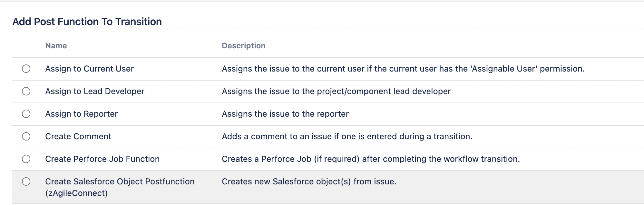Pick the Create Perforce Job Function radio button
The height and width of the screenshot is (205, 644).
[26, 159]
